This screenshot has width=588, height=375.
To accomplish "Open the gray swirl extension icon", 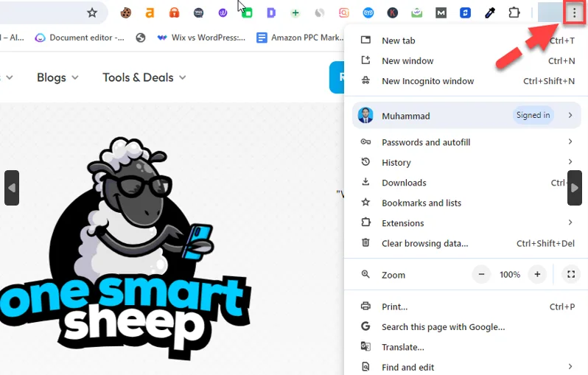I will [x=320, y=13].
